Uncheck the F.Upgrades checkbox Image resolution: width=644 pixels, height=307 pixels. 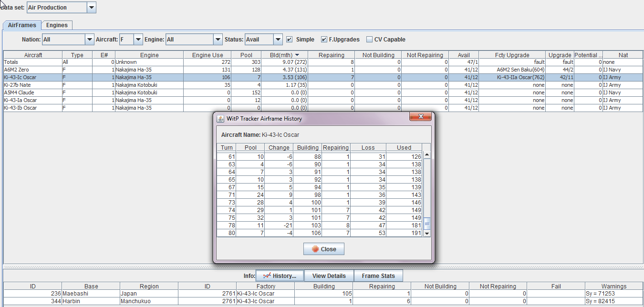[x=324, y=40]
